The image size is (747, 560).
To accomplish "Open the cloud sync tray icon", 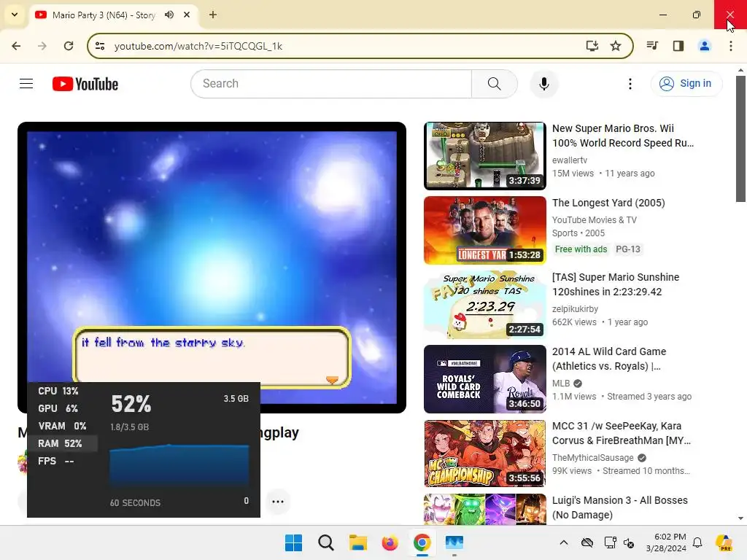I will (587, 542).
